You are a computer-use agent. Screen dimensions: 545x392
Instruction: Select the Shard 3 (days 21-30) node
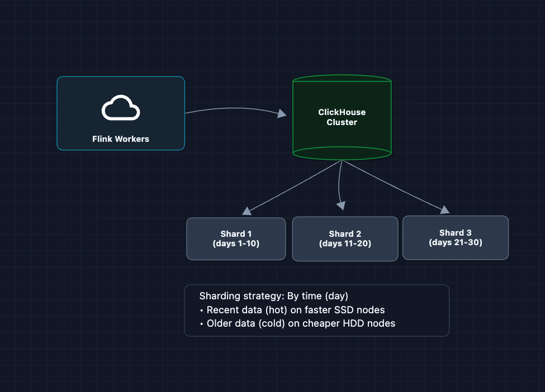[455, 238]
